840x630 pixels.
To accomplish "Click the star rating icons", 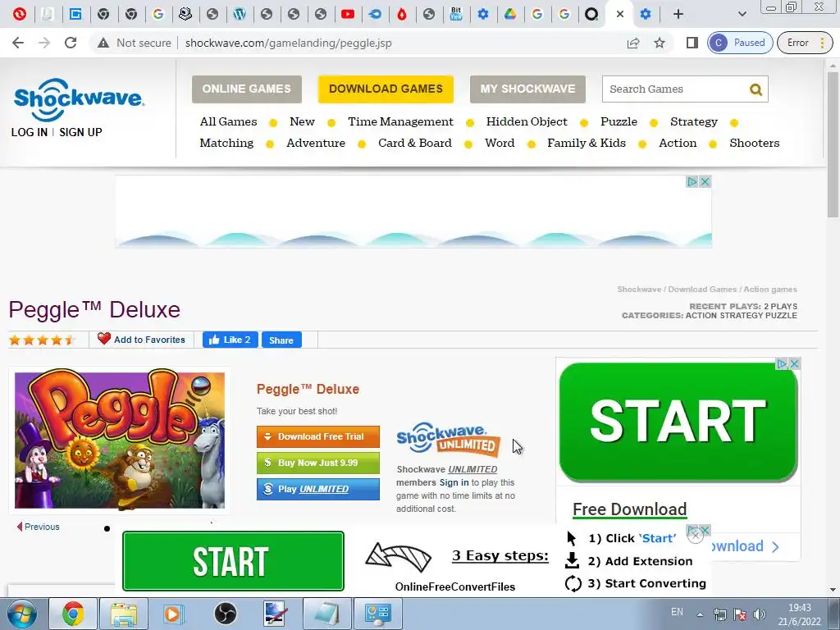I will [x=42, y=340].
